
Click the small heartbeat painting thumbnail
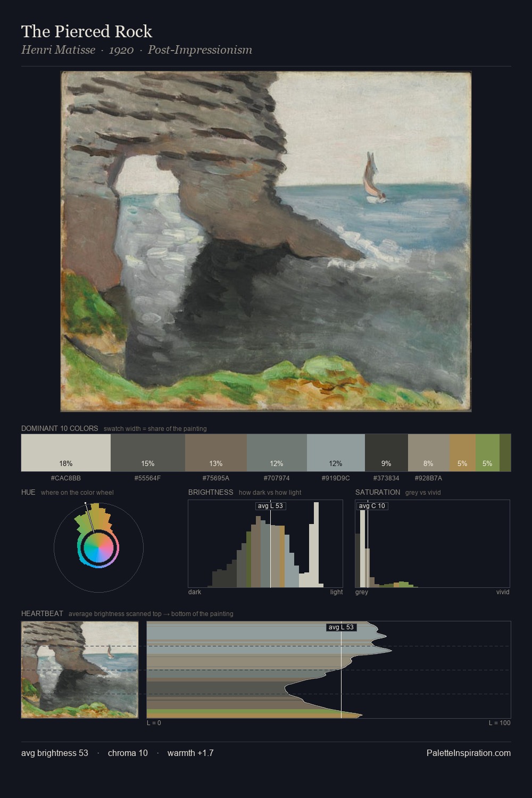[80, 670]
